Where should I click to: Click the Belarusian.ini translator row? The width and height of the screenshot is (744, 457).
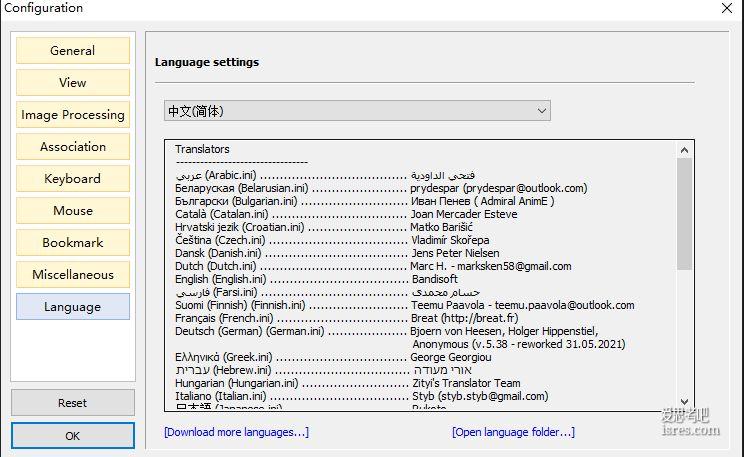[381, 188]
